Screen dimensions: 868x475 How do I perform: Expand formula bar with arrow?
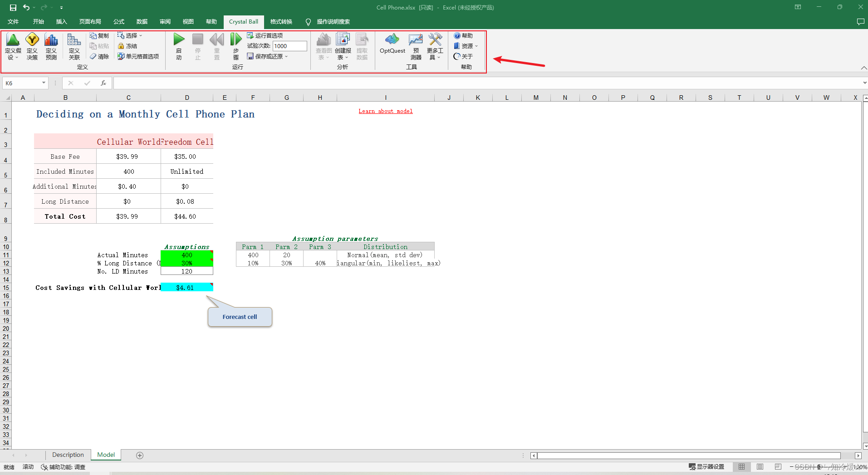point(865,83)
